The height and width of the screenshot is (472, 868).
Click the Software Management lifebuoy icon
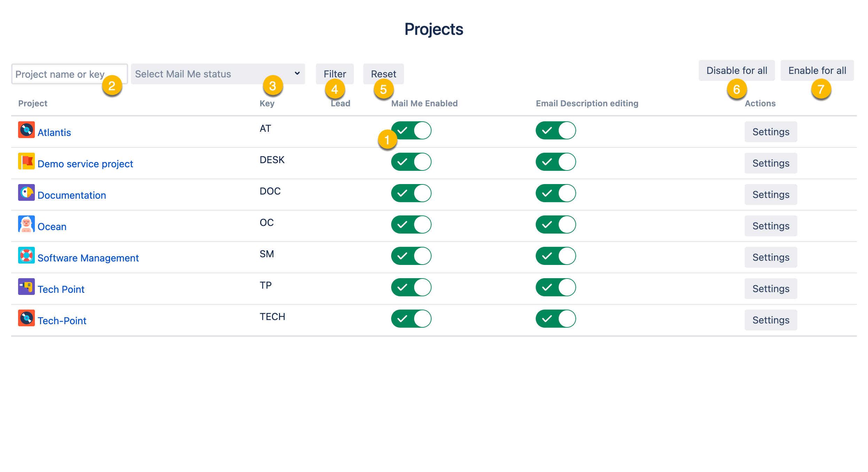(26, 256)
